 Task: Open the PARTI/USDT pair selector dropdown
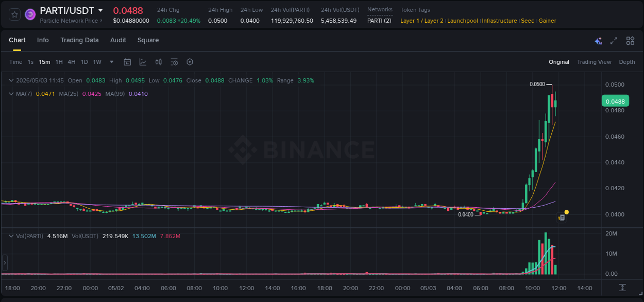point(100,10)
